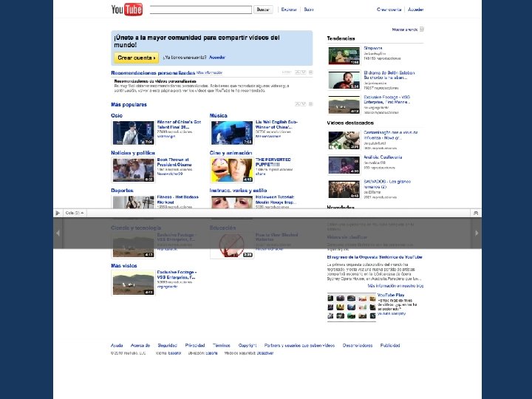Click the Buscar search button
Screen dimensions: 532x399
(x=263, y=10)
